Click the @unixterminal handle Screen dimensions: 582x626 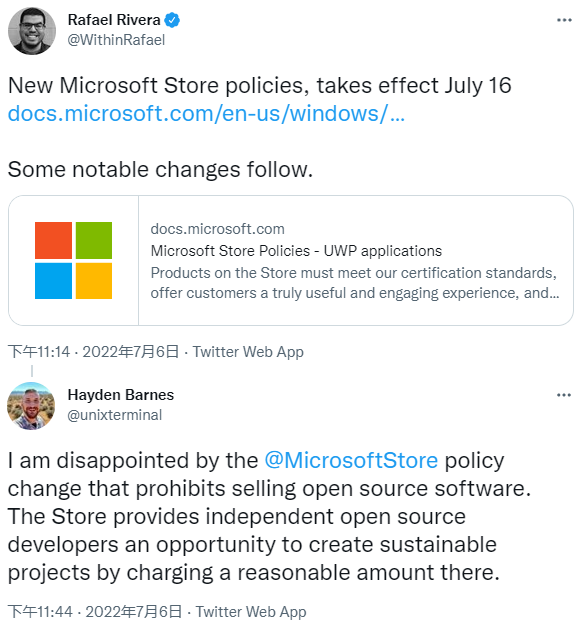coord(115,415)
